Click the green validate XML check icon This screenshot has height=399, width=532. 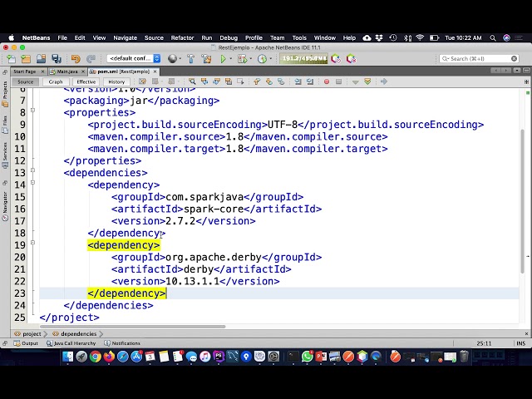pyautogui.click(x=367, y=81)
